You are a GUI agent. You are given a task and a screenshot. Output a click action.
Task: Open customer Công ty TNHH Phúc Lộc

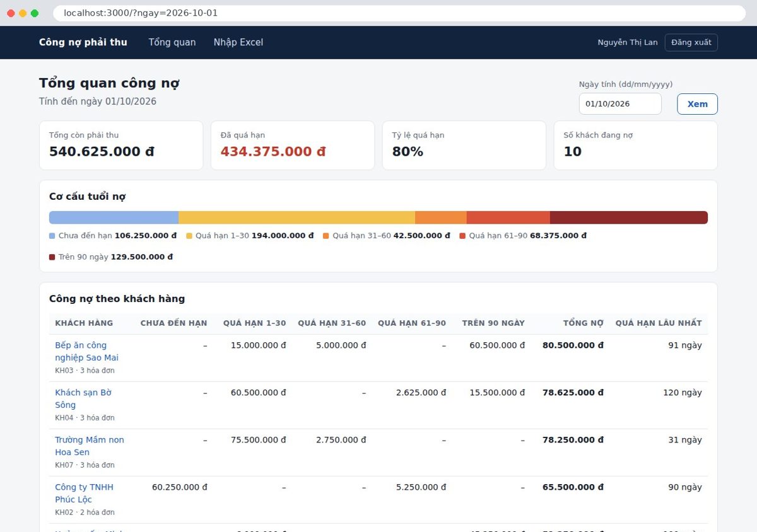[85, 493]
